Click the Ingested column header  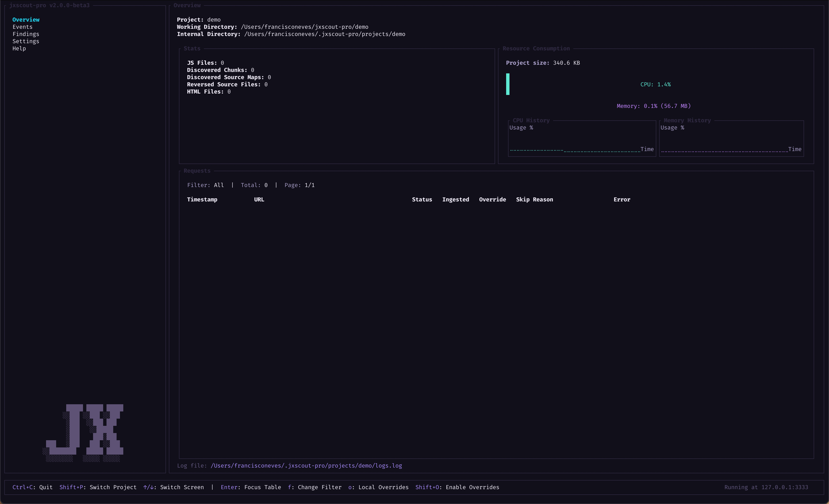click(456, 200)
